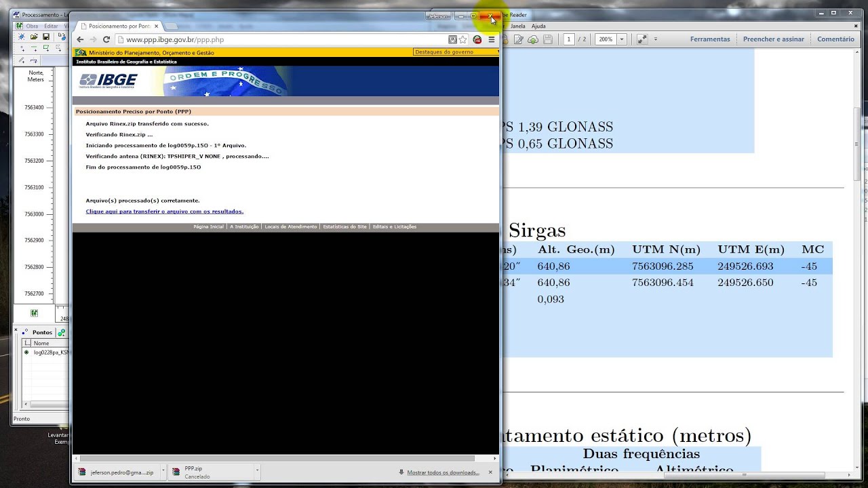Image resolution: width=868 pixels, height=488 pixels.
Task: Open the A Instituição footer link
Action: click(x=244, y=226)
